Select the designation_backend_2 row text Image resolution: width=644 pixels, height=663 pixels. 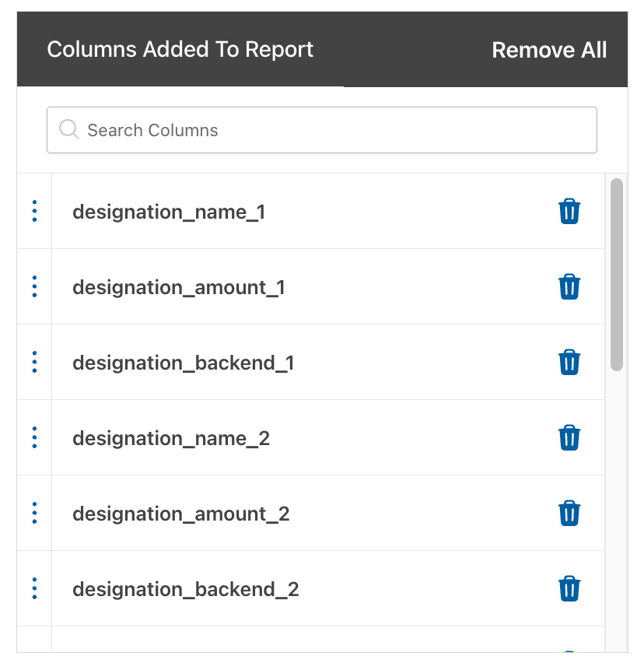click(186, 589)
